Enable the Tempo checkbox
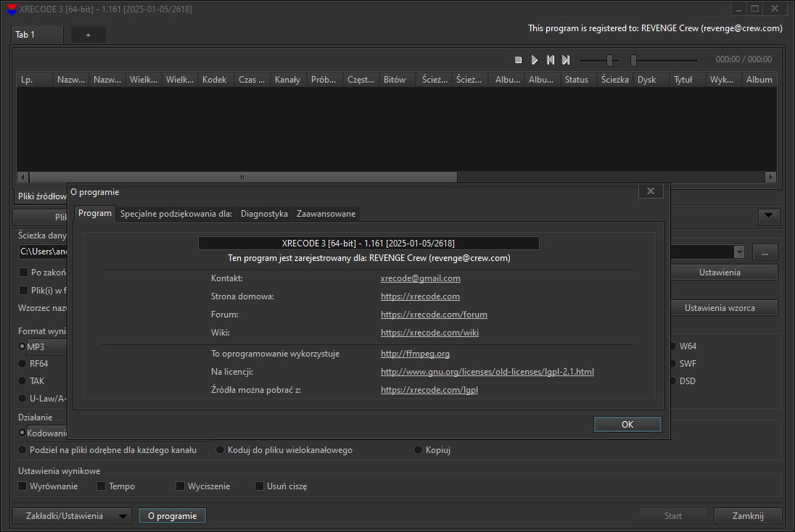The image size is (795, 532). click(102, 486)
